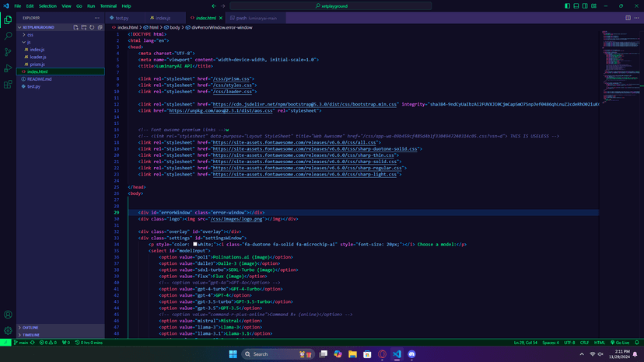Click Go Live in status bar
Image resolution: width=644 pixels, height=362 pixels.
pyautogui.click(x=621, y=343)
